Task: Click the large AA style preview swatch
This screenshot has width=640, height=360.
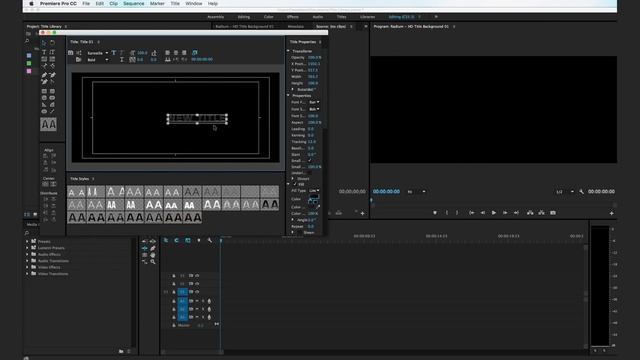Action: coord(49,124)
